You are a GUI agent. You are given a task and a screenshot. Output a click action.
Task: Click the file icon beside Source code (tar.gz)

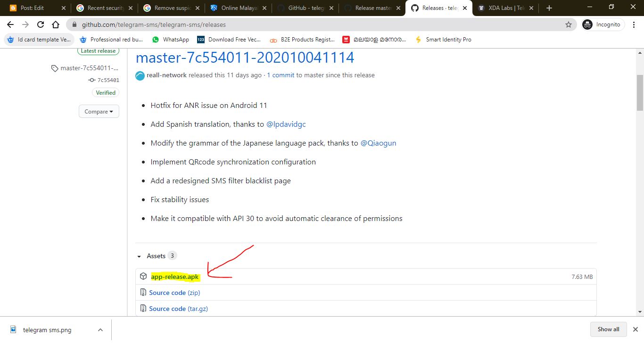[x=143, y=309]
